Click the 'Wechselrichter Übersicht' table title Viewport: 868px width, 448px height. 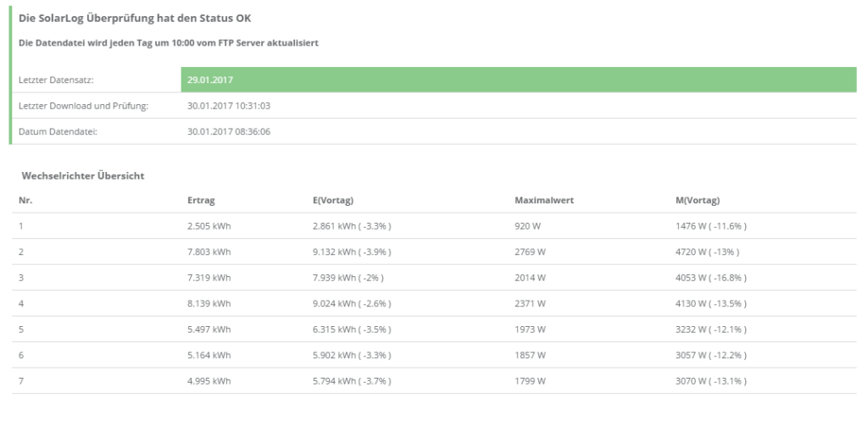click(x=83, y=175)
